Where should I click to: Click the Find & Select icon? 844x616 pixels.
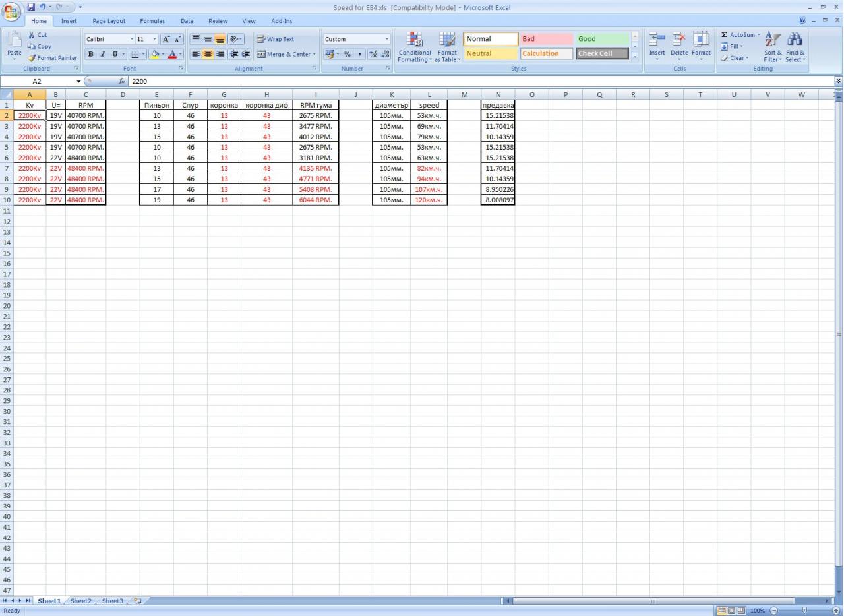click(x=795, y=41)
